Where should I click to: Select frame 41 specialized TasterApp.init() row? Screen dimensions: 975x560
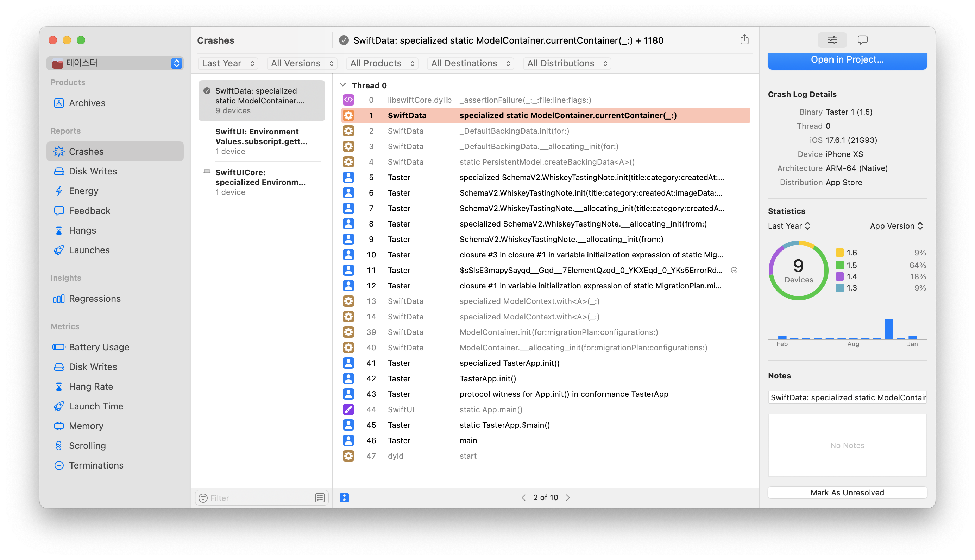click(x=545, y=363)
